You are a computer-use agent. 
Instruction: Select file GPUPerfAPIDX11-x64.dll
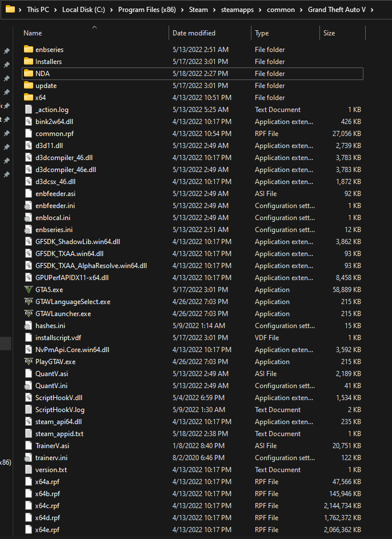click(193, 278)
